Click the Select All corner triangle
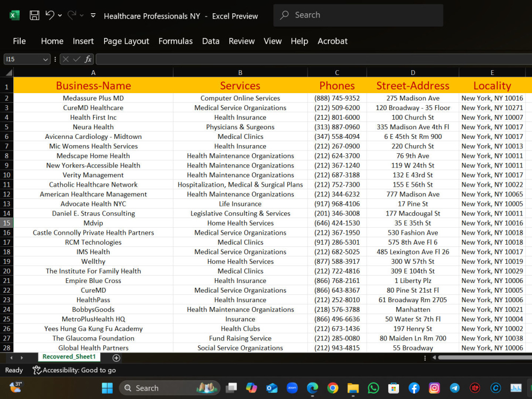This screenshot has width=532, height=399. tap(9, 72)
